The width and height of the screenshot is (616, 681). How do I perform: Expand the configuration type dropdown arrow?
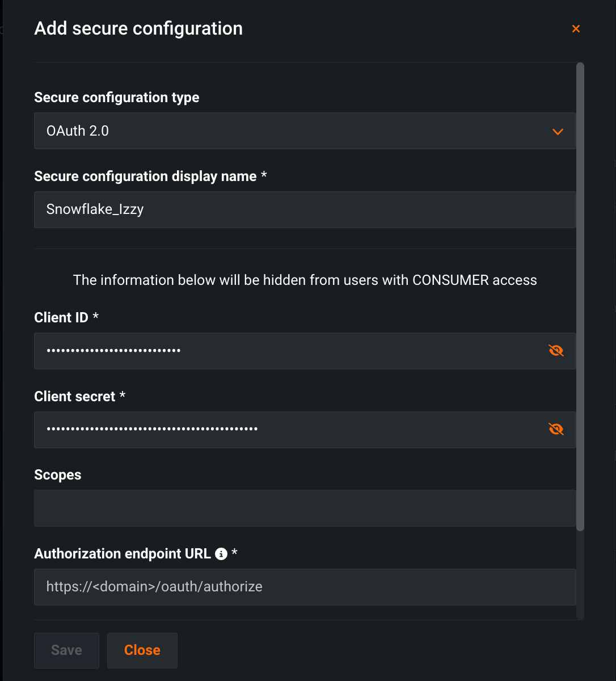[558, 132]
